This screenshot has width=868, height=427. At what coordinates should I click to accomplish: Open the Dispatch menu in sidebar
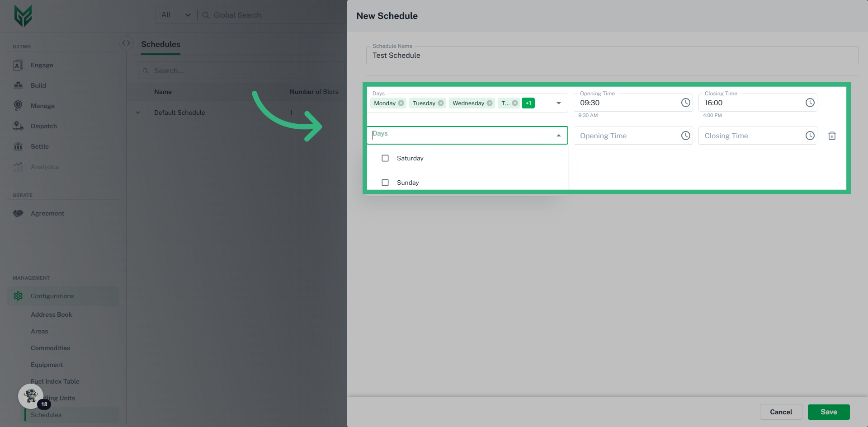coord(43,126)
